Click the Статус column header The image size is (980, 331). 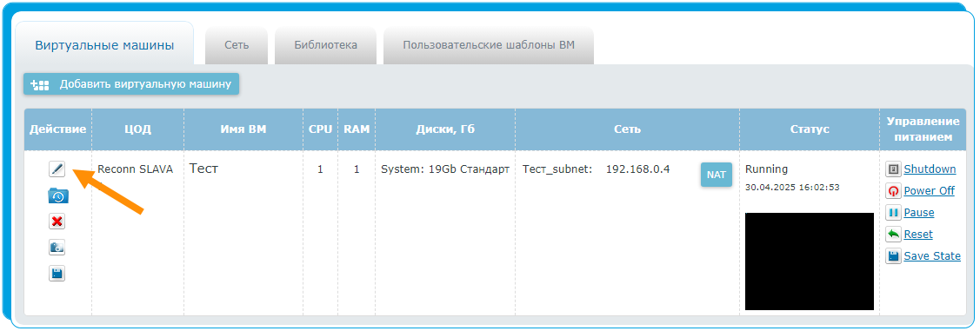point(810,129)
